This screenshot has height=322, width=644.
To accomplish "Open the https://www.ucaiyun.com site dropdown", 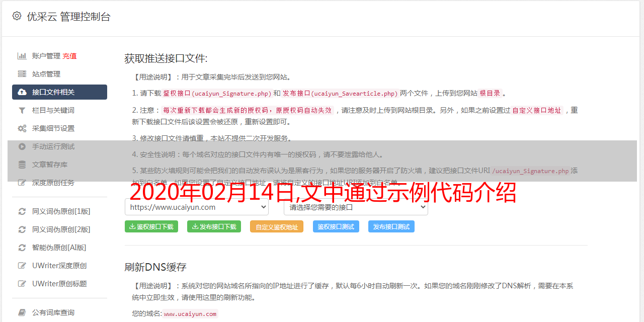I will [197, 207].
